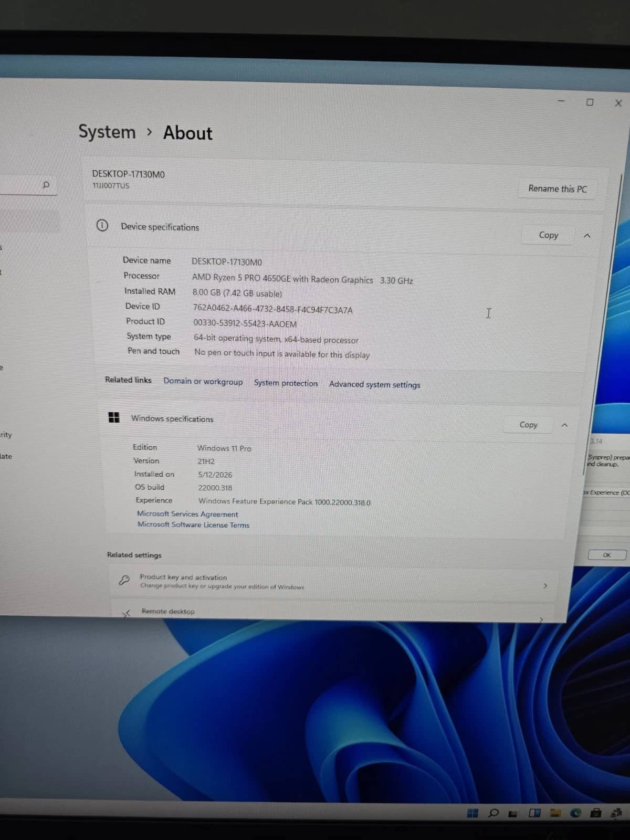The height and width of the screenshot is (840, 630).
Task: Click Product ID value 00330-53912-55423-AAOEM
Action: pos(245,323)
